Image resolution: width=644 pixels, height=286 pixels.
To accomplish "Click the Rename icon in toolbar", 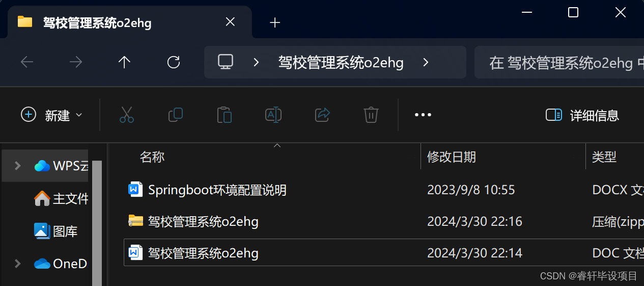I will pyautogui.click(x=273, y=115).
